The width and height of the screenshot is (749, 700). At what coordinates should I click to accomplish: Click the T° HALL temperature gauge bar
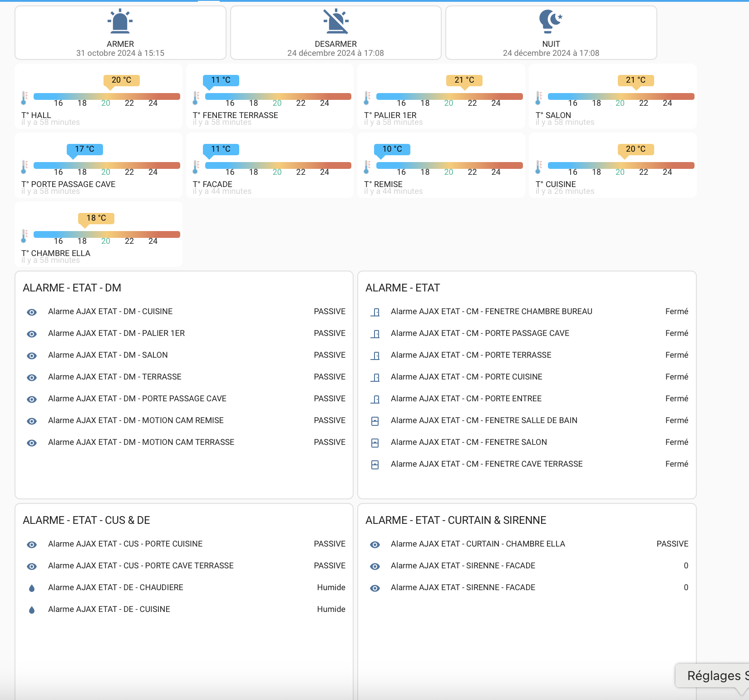(107, 96)
